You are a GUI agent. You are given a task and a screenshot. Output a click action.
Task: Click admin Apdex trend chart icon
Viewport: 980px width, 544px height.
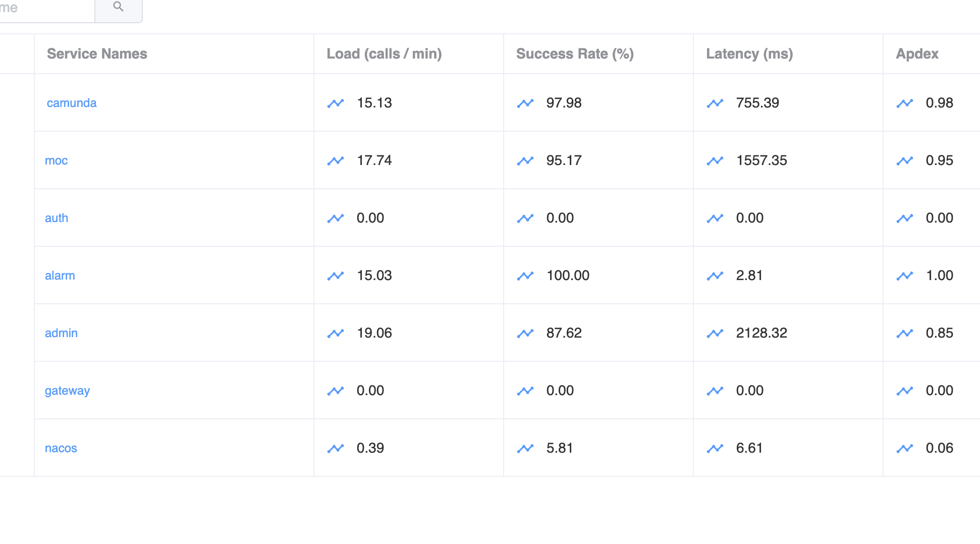[x=905, y=334]
